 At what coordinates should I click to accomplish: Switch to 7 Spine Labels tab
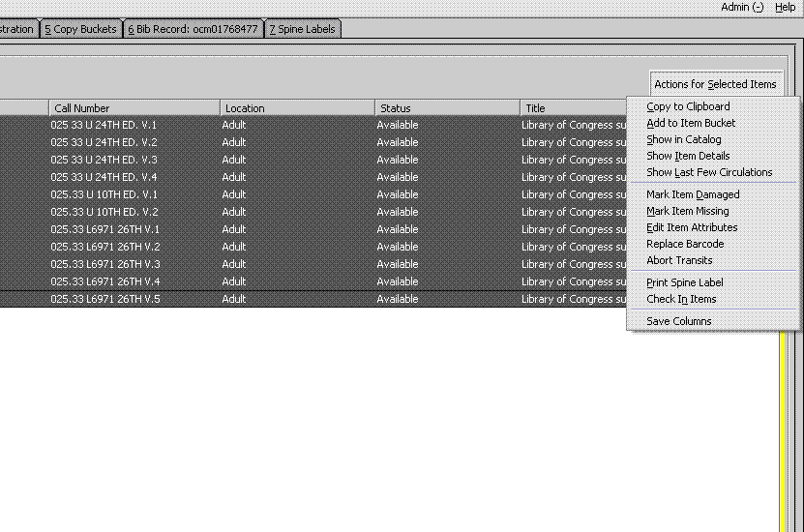pyautogui.click(x=302, y=29)
